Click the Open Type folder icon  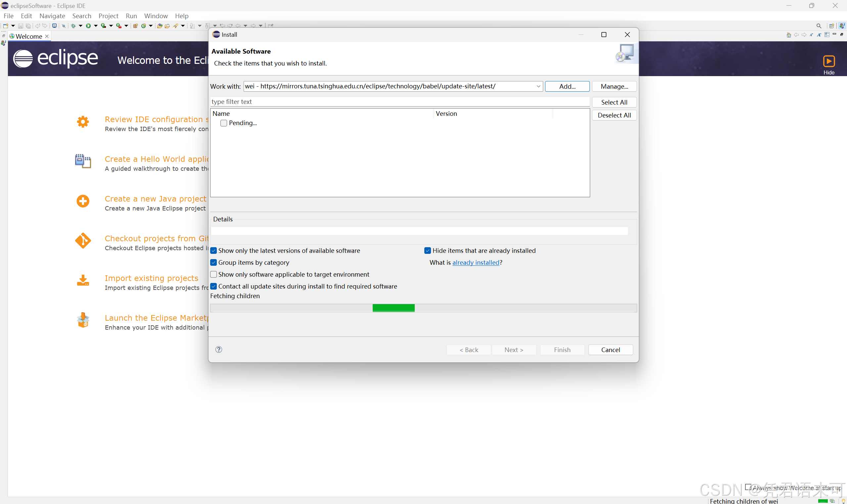160,26
